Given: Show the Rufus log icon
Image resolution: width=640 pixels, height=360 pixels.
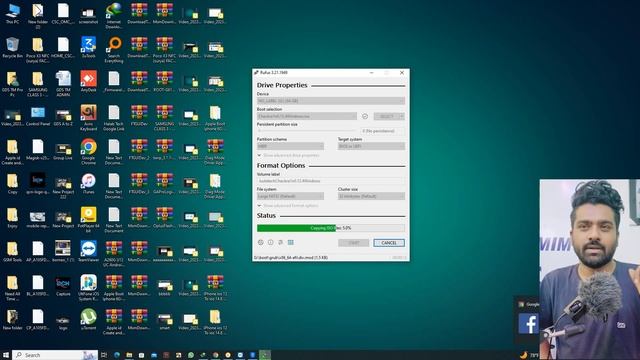Looking at the screenshot, I should pos(291,242).
